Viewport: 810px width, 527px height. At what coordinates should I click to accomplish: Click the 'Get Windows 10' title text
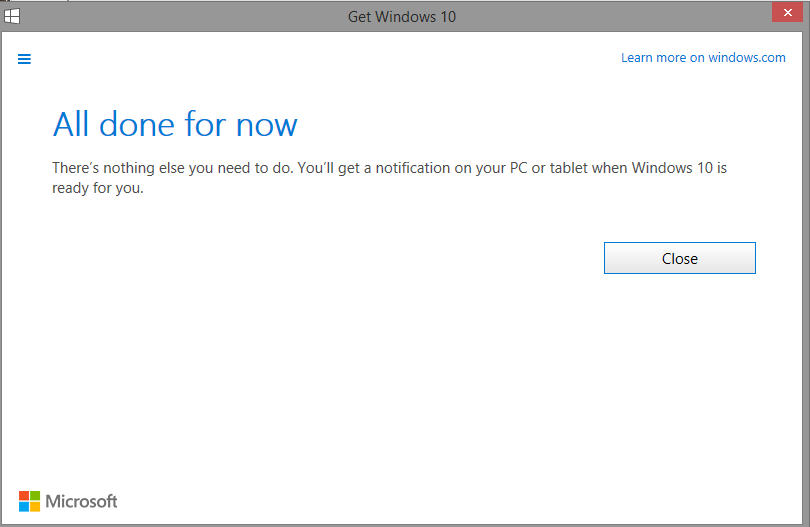tap(402, 17)
